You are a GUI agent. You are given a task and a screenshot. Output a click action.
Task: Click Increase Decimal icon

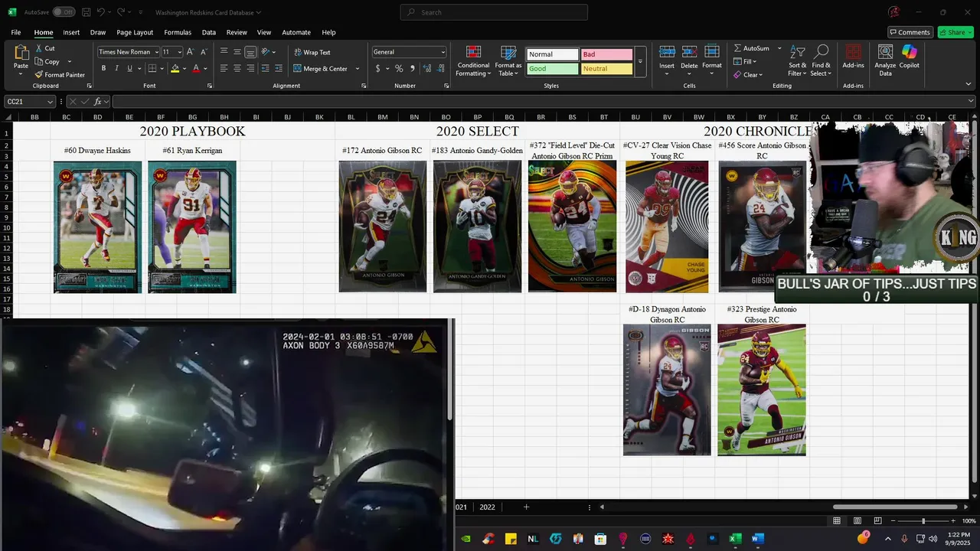click(x=428, y=68)
